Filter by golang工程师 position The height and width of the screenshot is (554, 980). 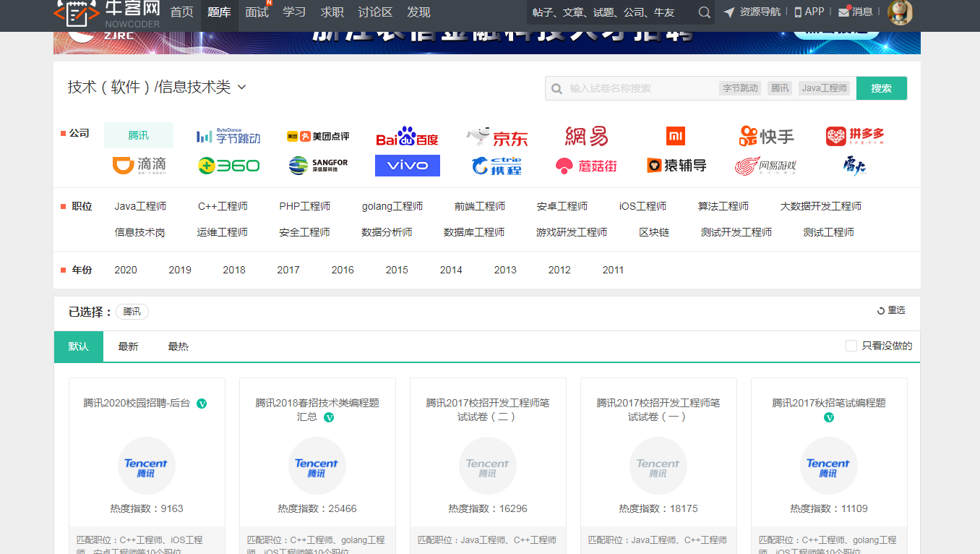(392, 206)
